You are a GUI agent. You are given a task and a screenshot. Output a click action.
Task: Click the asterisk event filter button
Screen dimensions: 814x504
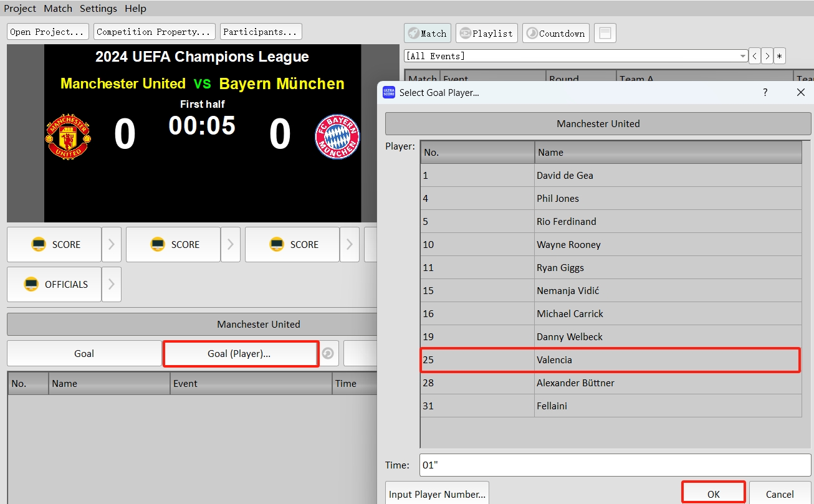pos(779,56)
